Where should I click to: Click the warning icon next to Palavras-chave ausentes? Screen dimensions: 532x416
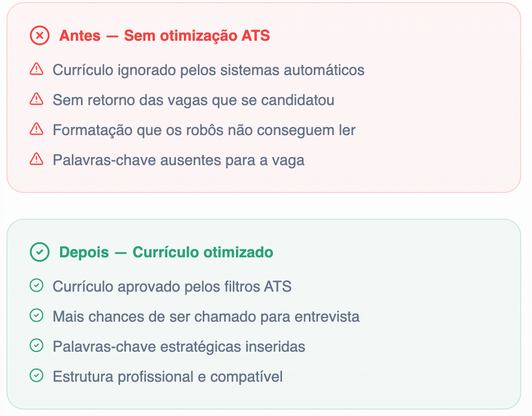(x=36, y=159)
